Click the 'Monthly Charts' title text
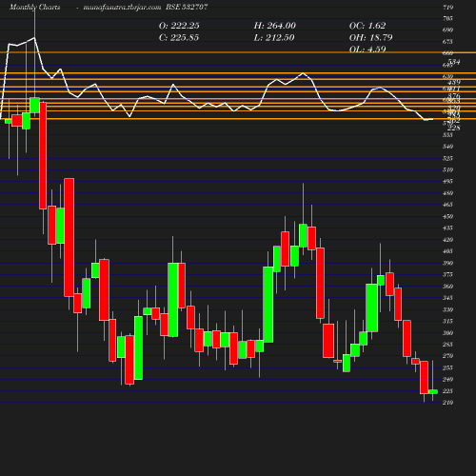Screen dimensions: 476x476 (x=34, y=7)
